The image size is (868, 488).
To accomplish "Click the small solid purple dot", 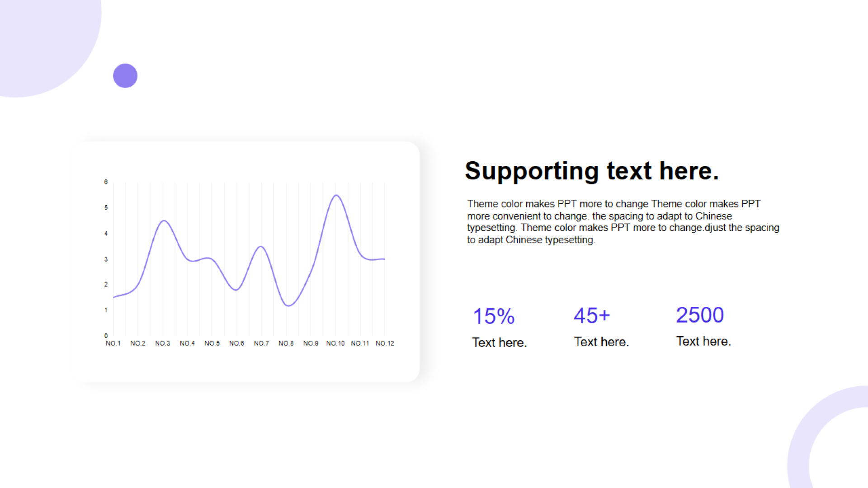I will 125,76.
